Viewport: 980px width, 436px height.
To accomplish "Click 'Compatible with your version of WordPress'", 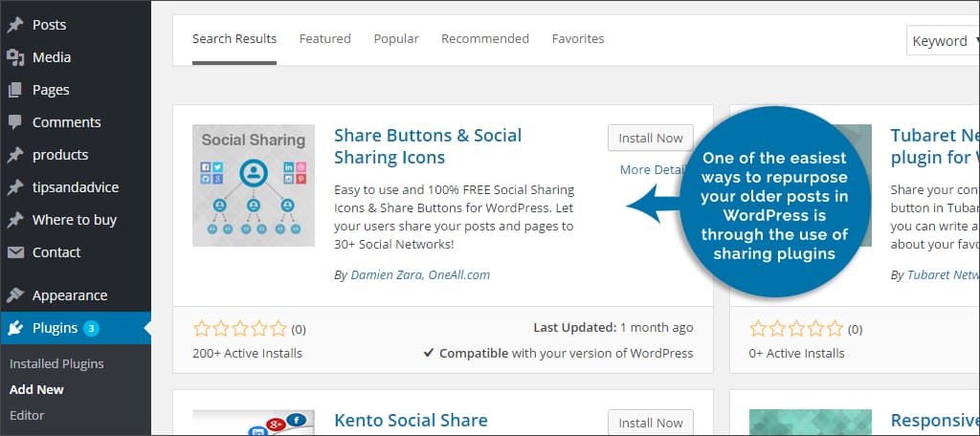I will point(567,353).
